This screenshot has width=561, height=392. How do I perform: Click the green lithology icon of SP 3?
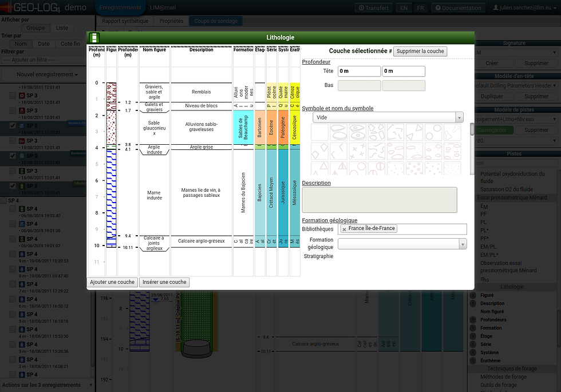22,186
